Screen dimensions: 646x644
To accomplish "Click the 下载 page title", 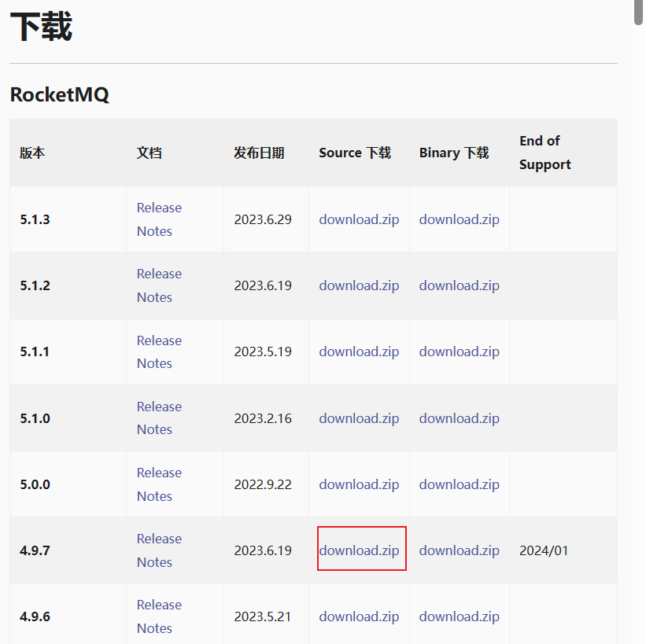I will click(41, 27).
